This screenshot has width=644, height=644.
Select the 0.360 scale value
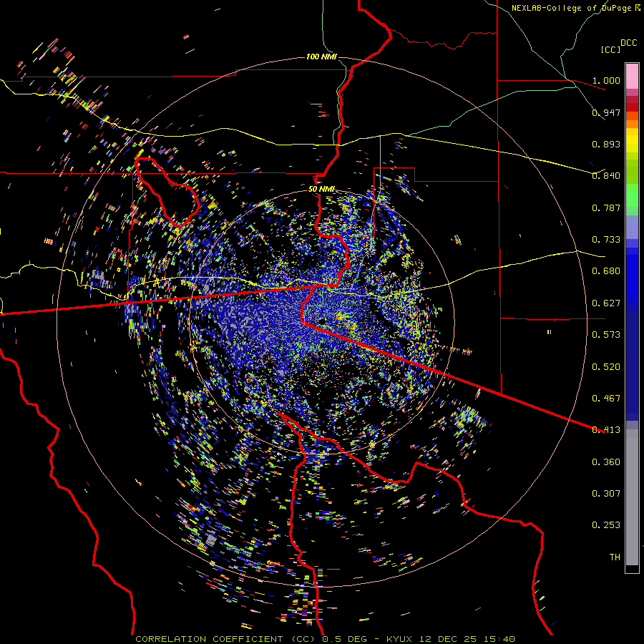[606, 462]
